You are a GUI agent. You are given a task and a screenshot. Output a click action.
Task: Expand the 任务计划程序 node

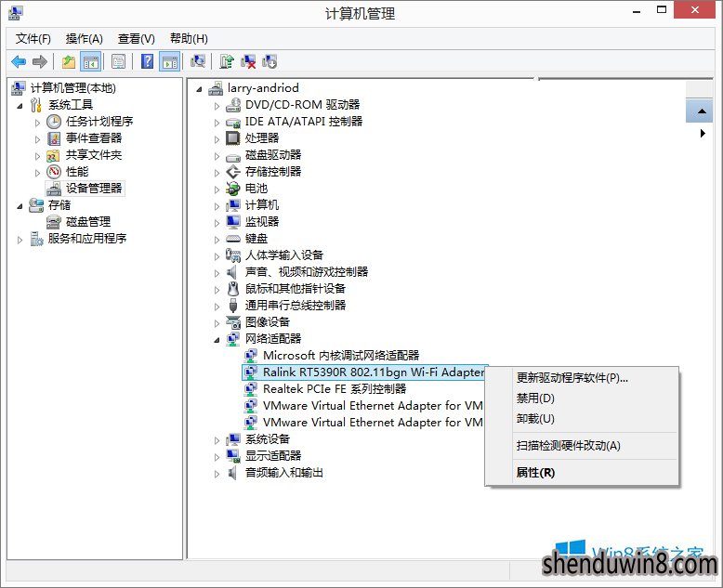click(x=37, y=123)
